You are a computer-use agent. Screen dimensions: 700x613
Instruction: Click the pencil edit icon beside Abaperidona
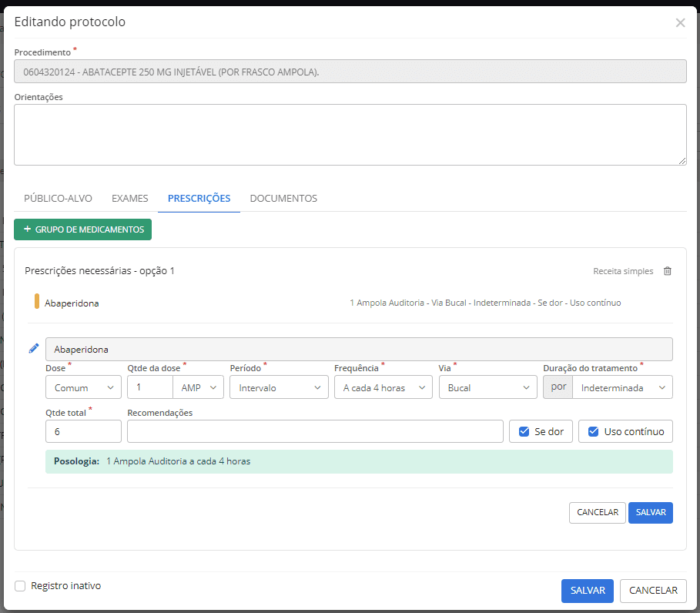tap(34, 349)
